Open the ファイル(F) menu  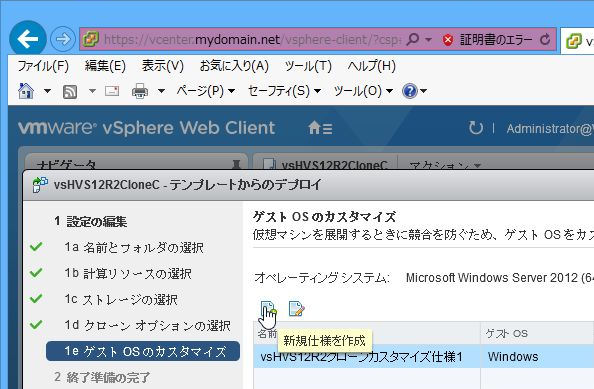43,66
